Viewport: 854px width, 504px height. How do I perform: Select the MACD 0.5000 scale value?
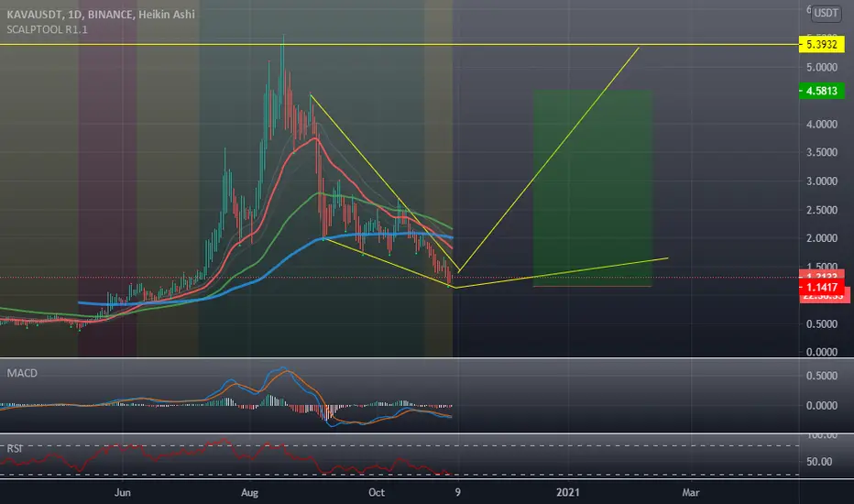pos(822,376)
